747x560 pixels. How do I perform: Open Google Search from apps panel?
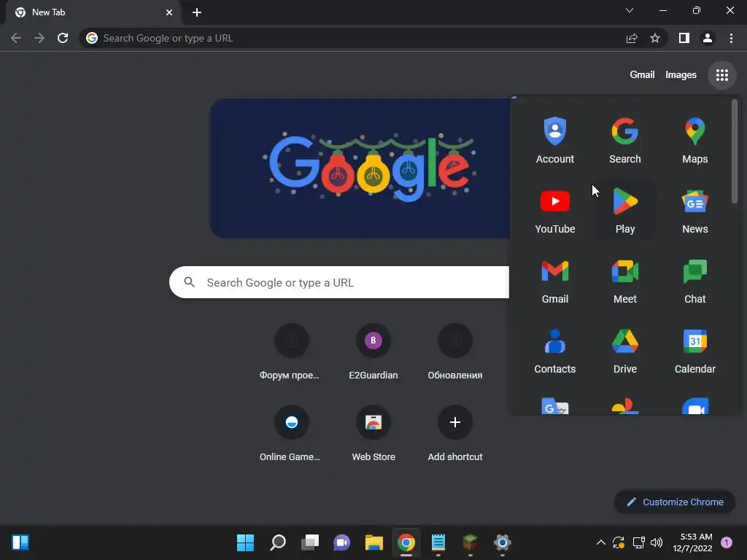tap(624, 141)
